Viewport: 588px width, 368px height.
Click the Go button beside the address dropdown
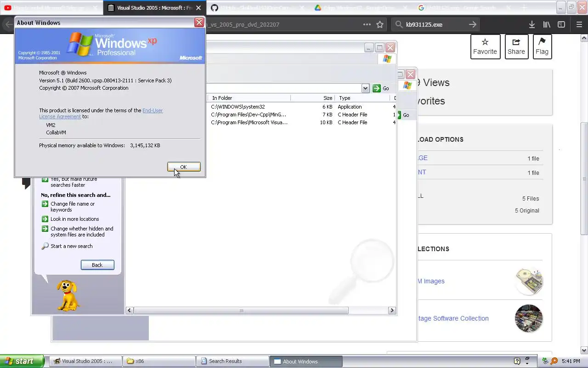(x=381, y=88)
